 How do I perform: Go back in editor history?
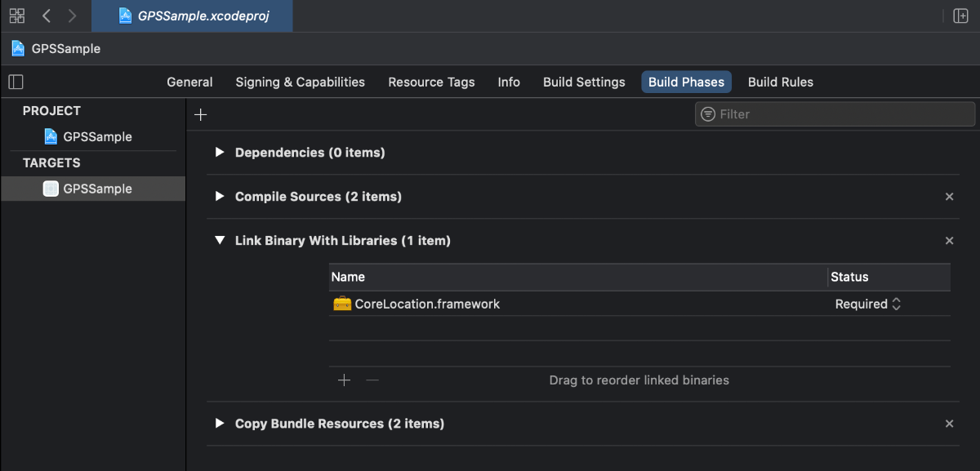pyautogui.click(x=47, y=16)
